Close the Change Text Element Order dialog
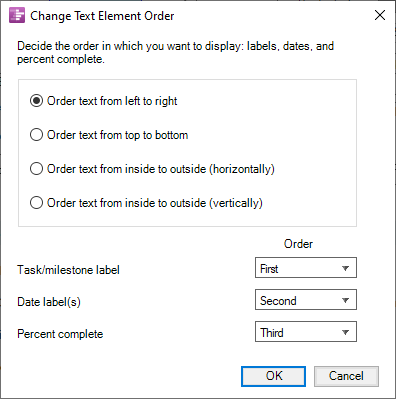The image size is (396, 399). pyautogui.click(x=380, y=15)
